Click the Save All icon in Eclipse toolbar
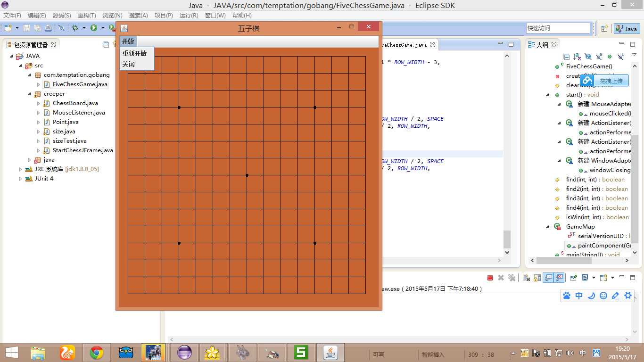This screenshot has height=362, width=644. pos(37,28)
